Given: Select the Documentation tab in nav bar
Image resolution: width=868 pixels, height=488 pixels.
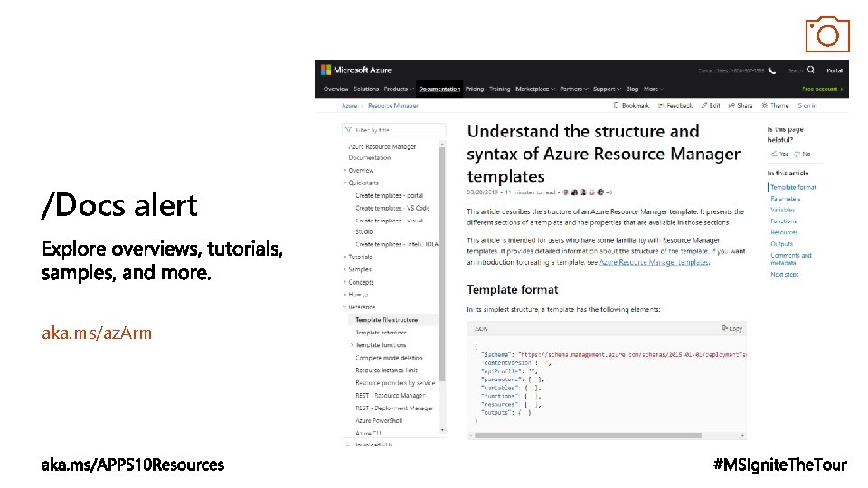Looking at the screenshot, I should click(439, 89).
